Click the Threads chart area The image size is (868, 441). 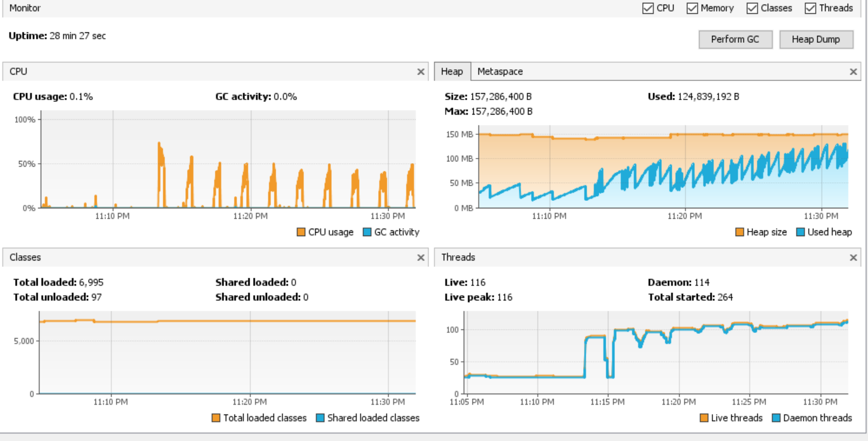click(656, 352)
